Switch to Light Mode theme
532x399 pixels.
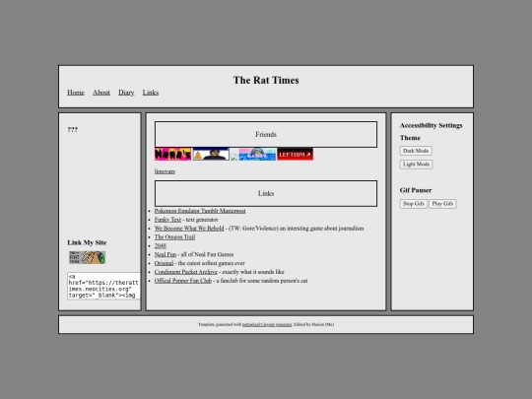point(416,165)
